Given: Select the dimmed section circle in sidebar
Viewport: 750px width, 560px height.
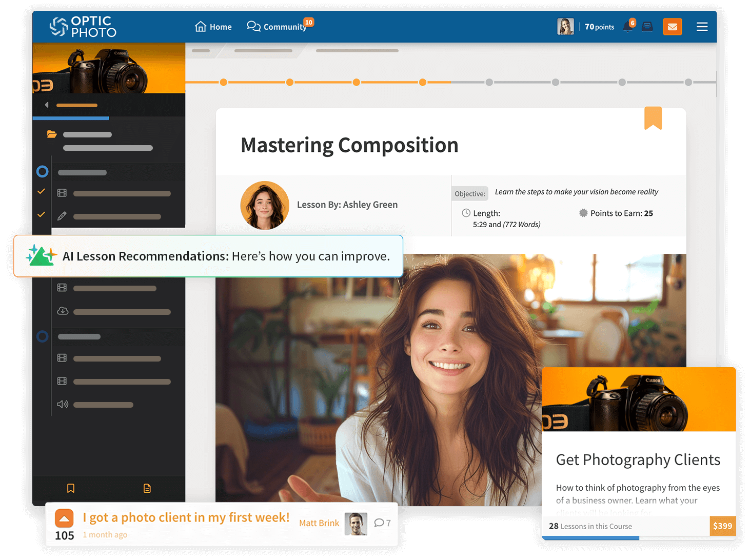Looking at the screenshot, I should pyautogui.click(x=43, y=336).
